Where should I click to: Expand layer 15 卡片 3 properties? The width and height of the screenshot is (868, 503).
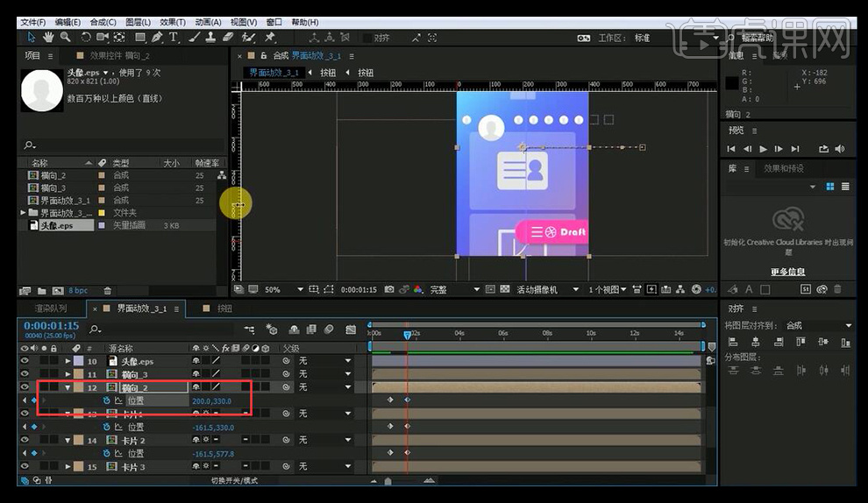pyautogui.click(x=68, y=466)
